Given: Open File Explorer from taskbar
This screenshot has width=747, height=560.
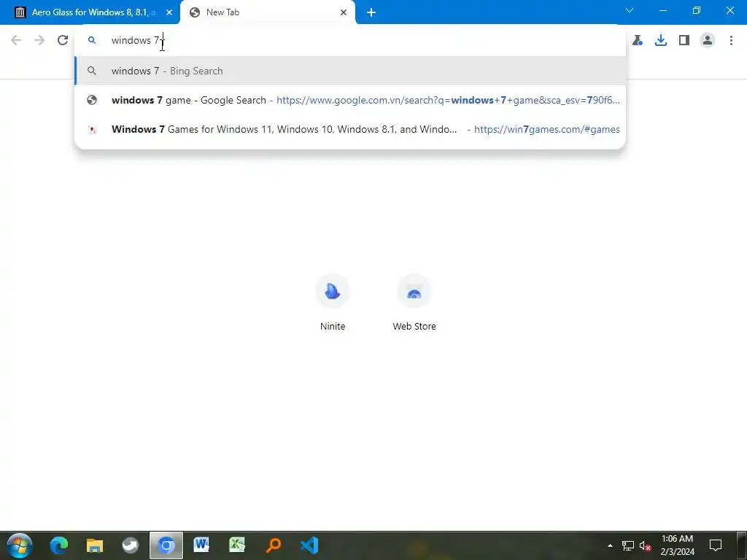Looking at the screenshot, I should 95,545.
